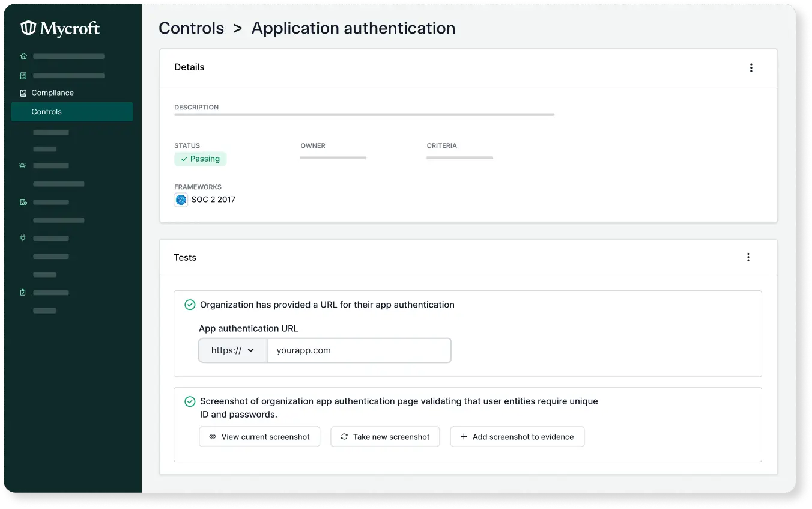Open the home icon in sidebar

coord(23,56)
